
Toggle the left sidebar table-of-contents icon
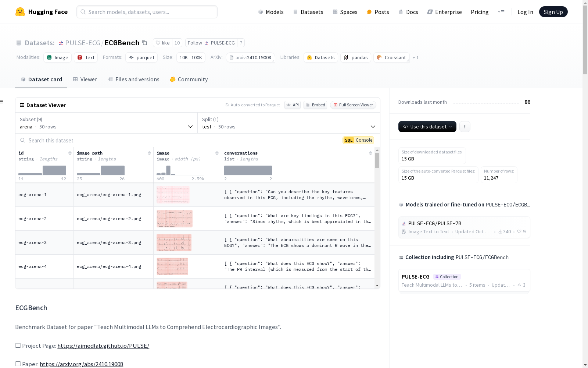coord(1,102)
